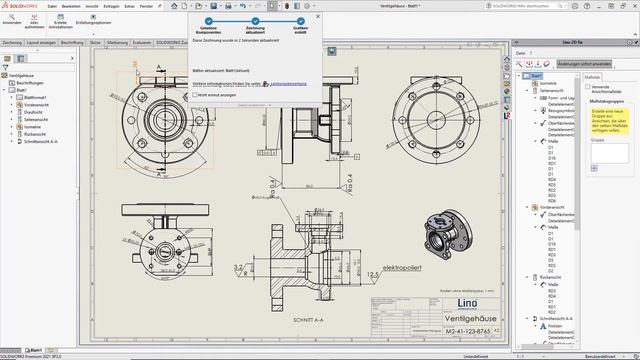Click the selection cursor tool icon
The image size is (640, 360).
coord(272,6)
